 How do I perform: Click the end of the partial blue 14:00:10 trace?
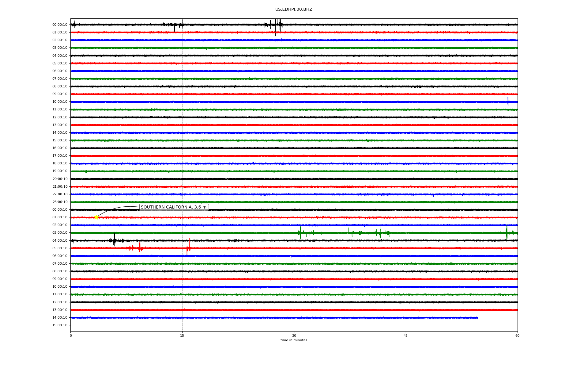point(477,318)
